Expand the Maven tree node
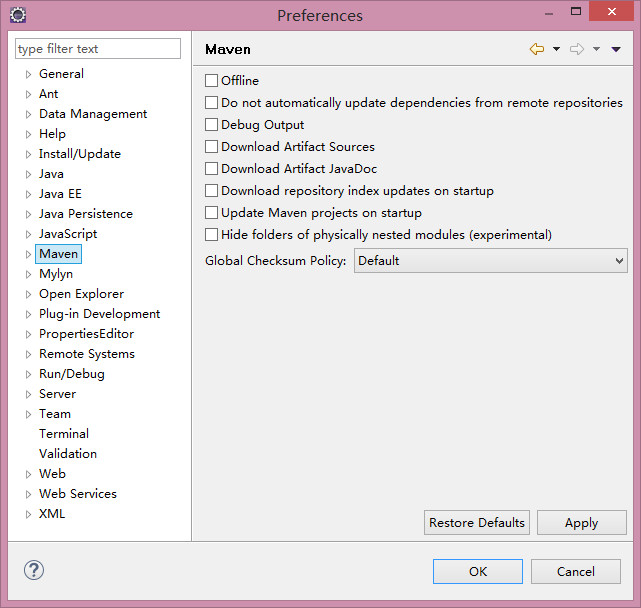Viewport: 641px width, 608px height. pos(28,254)
